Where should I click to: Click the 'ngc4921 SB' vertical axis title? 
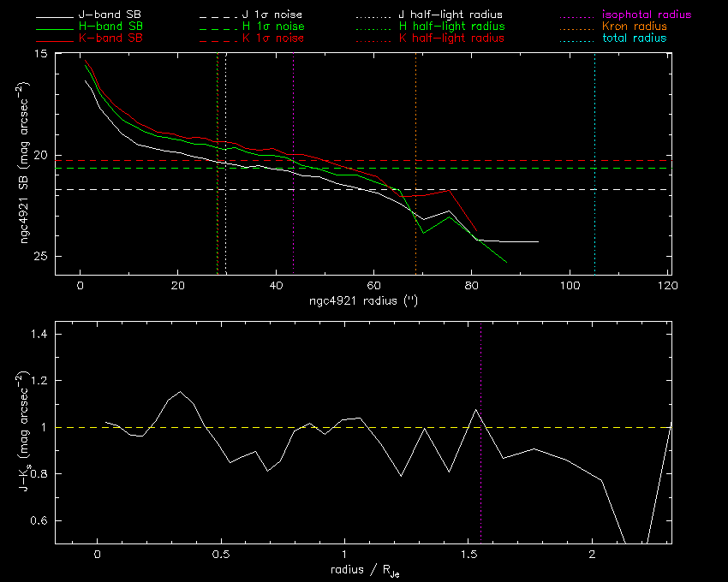click(x=27, y=163)
